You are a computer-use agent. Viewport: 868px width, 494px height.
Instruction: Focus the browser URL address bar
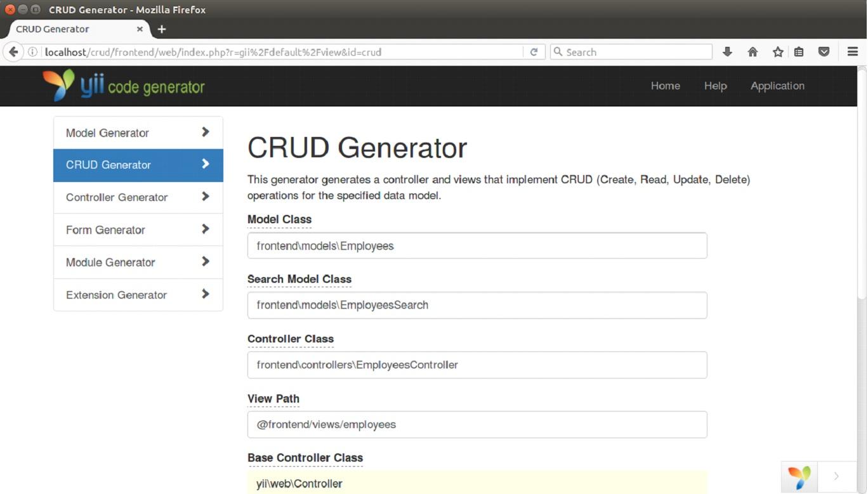click(282, 52)
